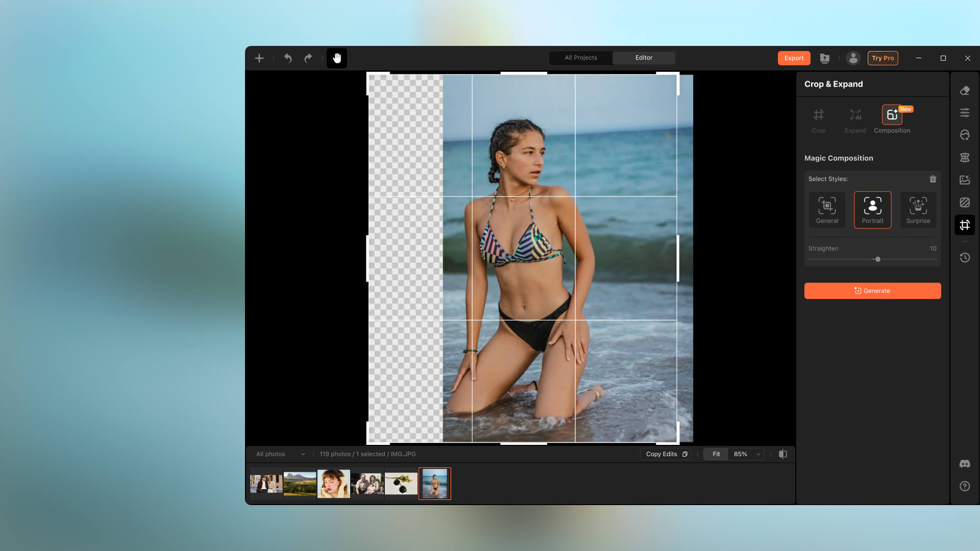The width and height of the screenshot is (980, 551).
Task: Click the Export button
Action: click(794, 58)
